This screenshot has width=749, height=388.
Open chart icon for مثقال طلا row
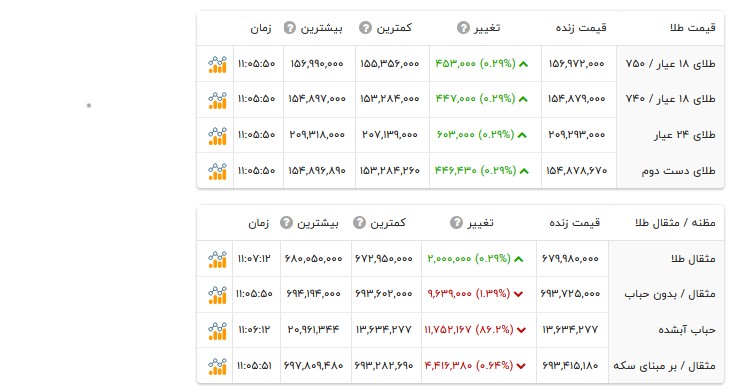pos(217,259)
